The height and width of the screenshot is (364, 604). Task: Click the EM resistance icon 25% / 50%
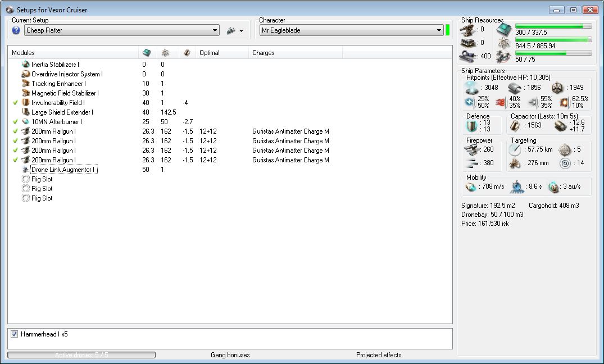tap(470, 102)
